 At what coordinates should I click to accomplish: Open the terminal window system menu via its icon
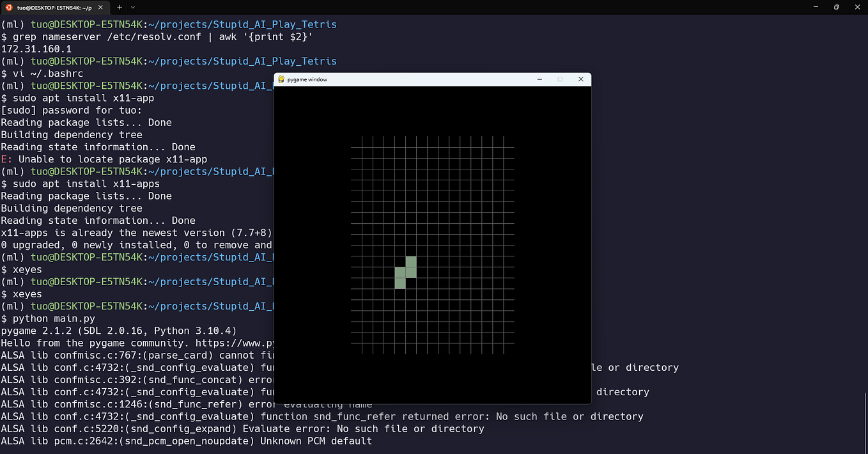(x=8, y=8)
